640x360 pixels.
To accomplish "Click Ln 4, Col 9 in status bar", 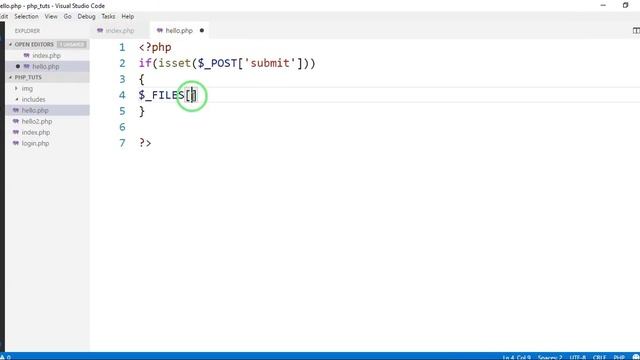I will click(516, 357).
